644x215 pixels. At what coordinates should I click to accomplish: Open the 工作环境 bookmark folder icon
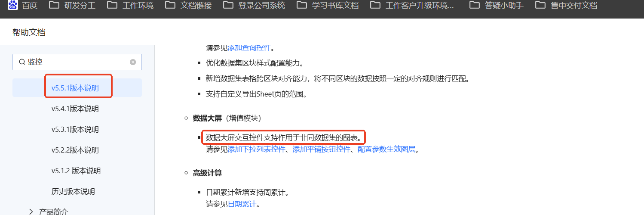[112, 5]
